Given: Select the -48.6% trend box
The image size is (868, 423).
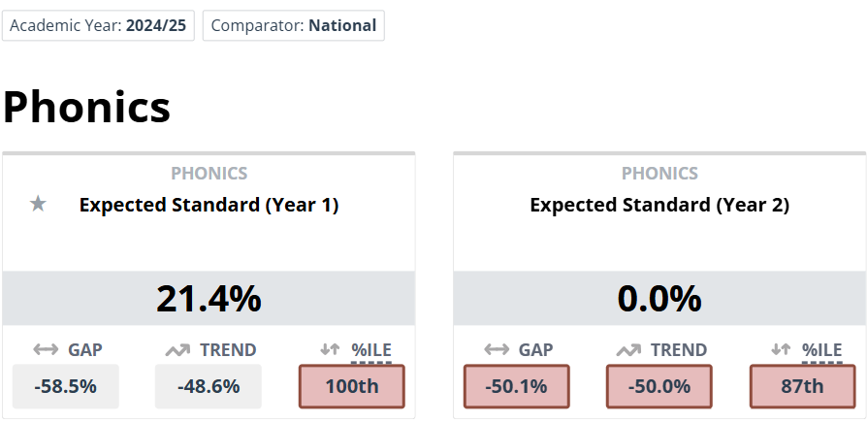Looking at the screenshot, I should (209, 386).
